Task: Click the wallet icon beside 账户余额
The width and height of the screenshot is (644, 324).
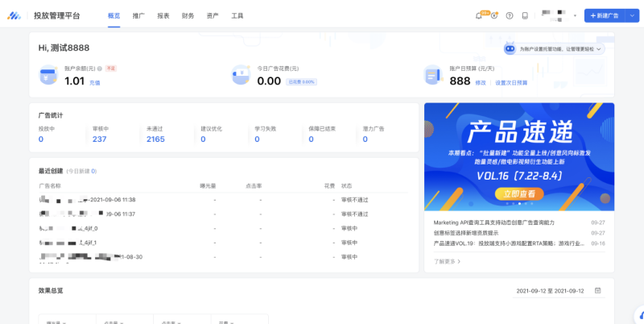Action: click(x=48, y=75)
